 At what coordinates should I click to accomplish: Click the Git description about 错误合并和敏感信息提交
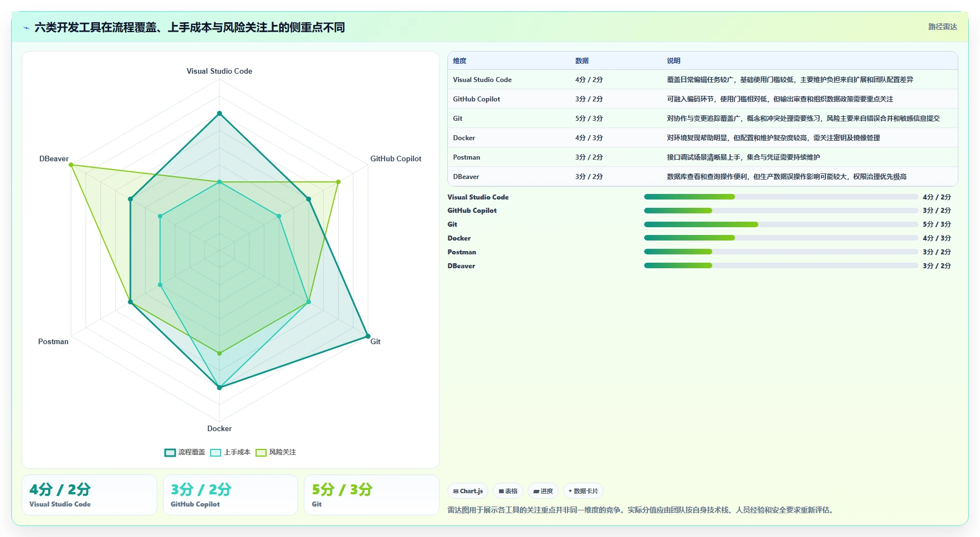pyautogui.click(x=803, y=119)
